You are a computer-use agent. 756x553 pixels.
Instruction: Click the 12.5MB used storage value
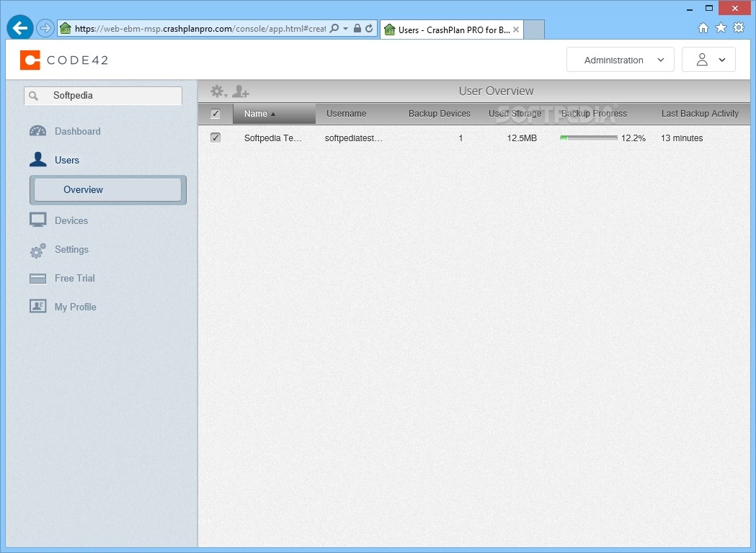[522, 138]
